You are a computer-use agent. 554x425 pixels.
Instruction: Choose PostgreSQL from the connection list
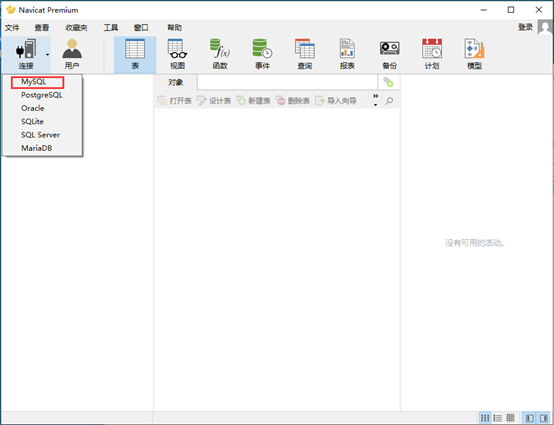point(42,95)
